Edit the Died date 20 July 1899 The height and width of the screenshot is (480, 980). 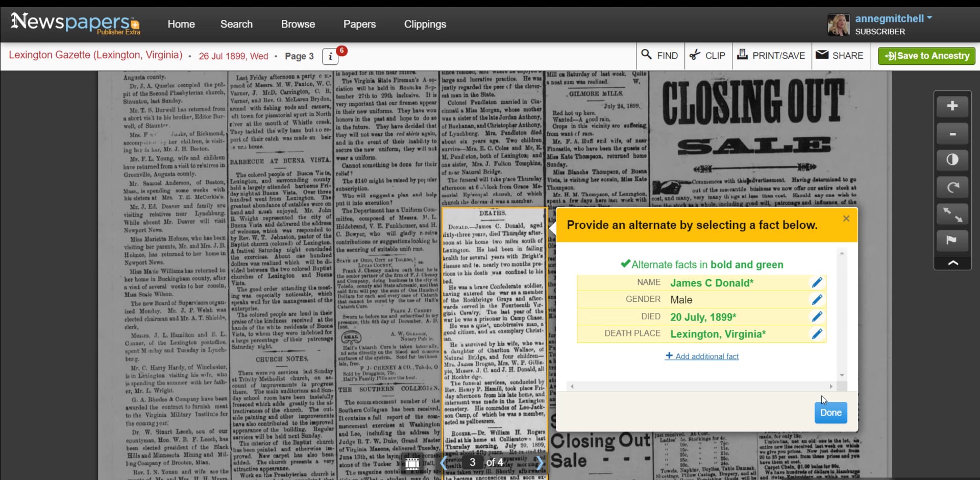click(816, 317)
